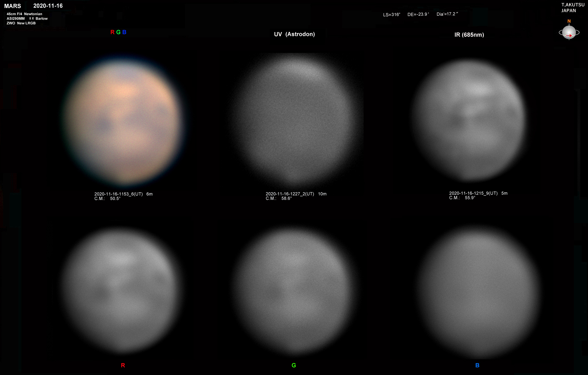
Task: Click the orange 'N' north marker
Action: tap(569, 21)
